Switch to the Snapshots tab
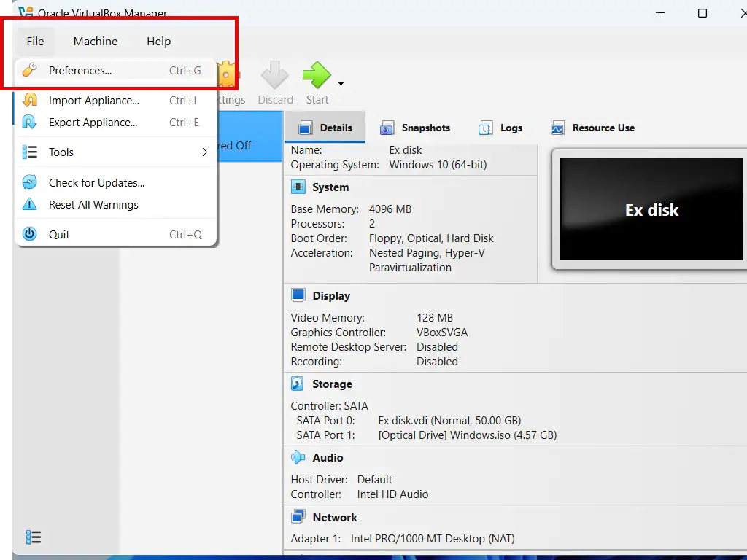The height and width of the screenshot is (560, 747). pyautogui.click(x=415, y=128)
